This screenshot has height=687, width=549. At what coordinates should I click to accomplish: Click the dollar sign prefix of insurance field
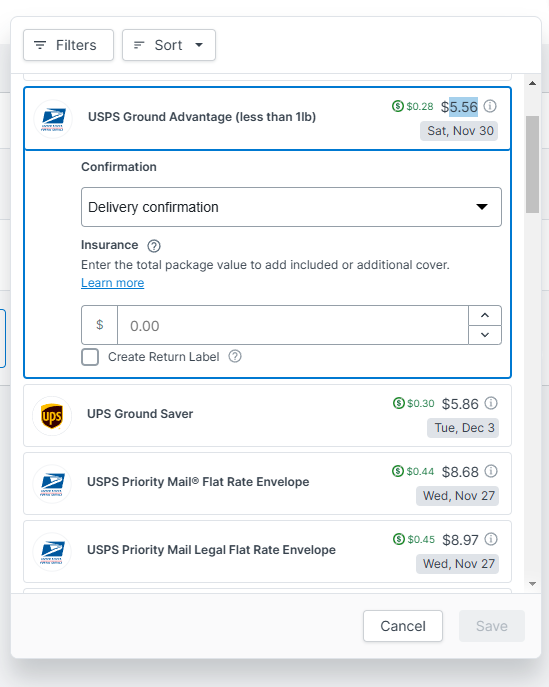click(x=99, y=325)
